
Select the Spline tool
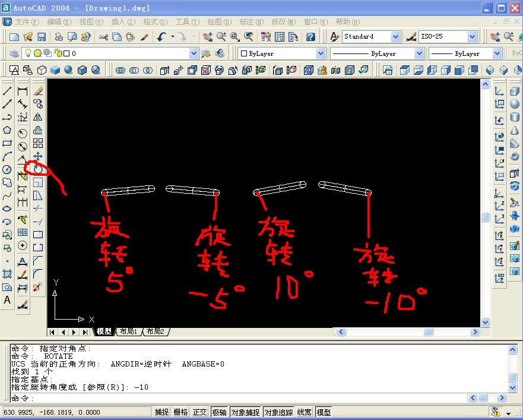7,195
